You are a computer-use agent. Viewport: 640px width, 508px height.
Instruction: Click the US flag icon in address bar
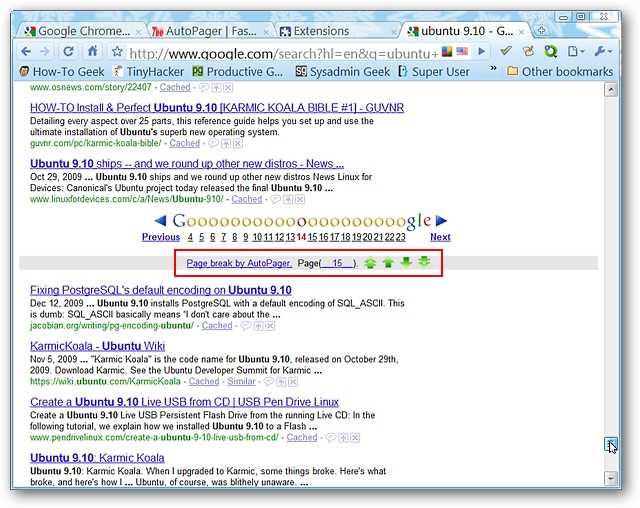[x=462, y=51]
